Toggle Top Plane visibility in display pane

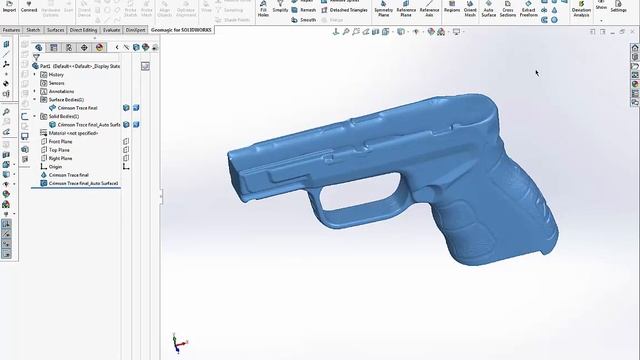click(x=126, y=150)
